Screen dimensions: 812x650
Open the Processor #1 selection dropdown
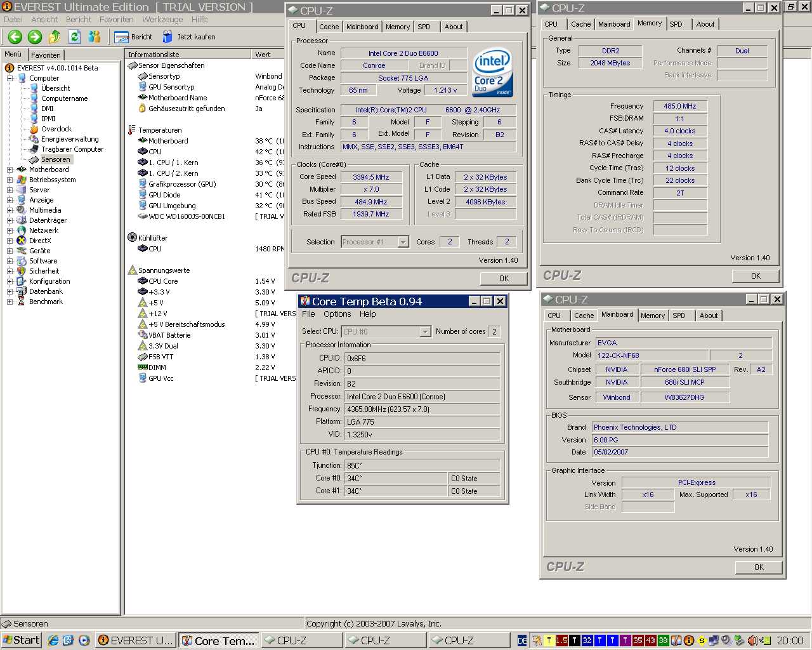click(403, 242)
